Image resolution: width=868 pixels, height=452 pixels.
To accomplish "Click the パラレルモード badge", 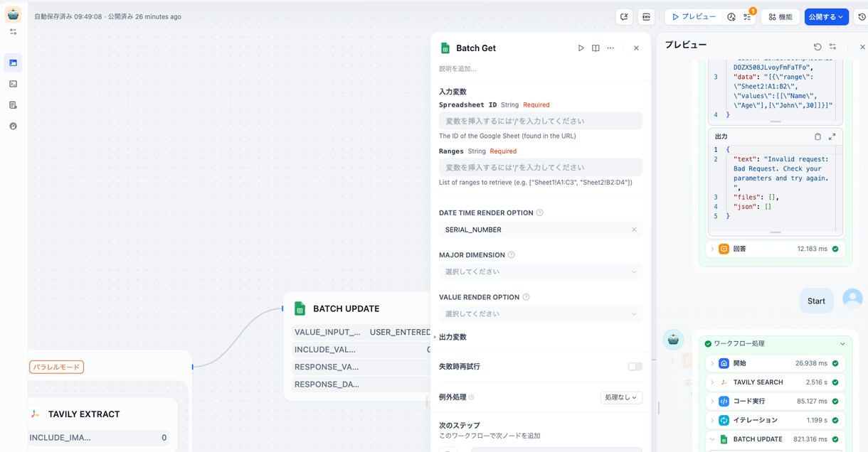I will point(56,367).
